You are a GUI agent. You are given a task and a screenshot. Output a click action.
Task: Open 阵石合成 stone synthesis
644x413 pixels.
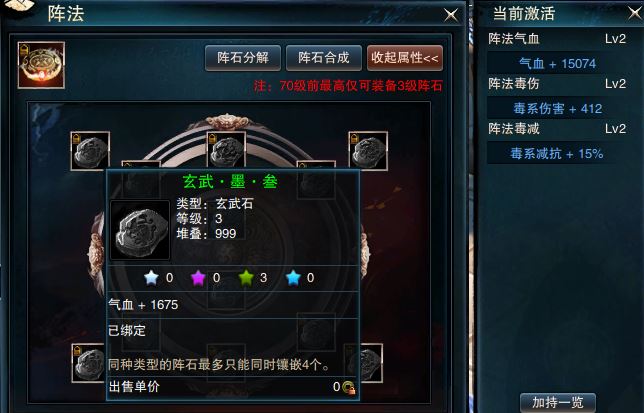click(324, 58)
